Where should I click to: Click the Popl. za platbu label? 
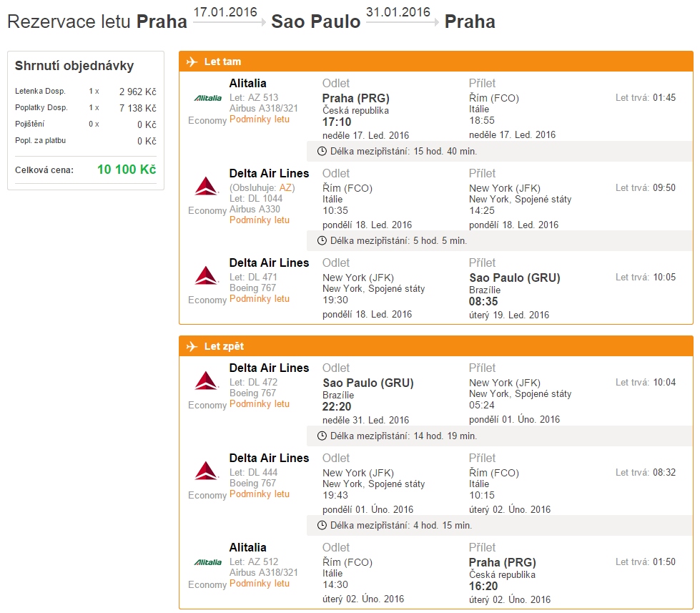(x=40, y=141)
